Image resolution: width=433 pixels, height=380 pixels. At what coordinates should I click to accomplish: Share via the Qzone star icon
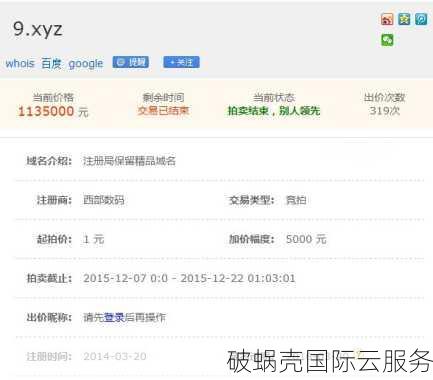404,19
